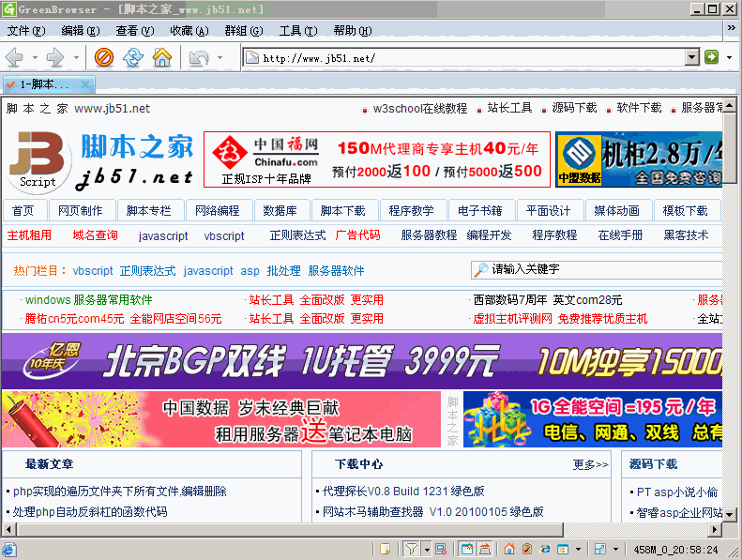Click the clipboard checkmark status icon
The width and height of the screenshot is (742, 560).
point(527,549)
